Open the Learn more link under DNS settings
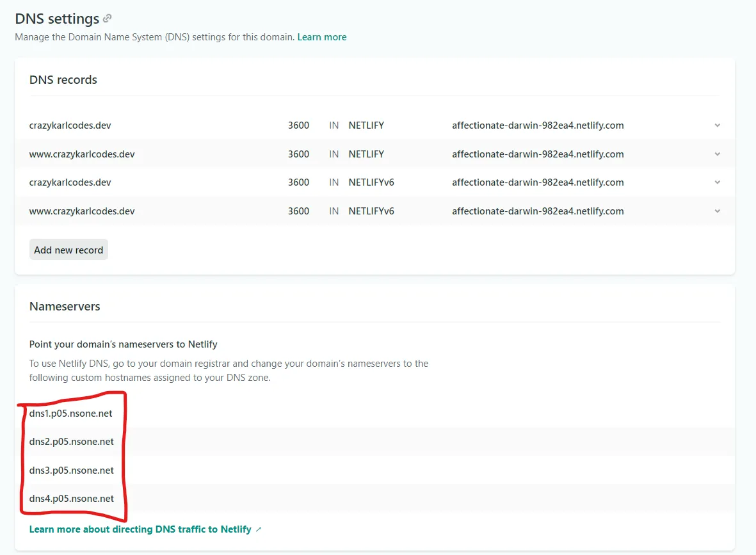 321,37
